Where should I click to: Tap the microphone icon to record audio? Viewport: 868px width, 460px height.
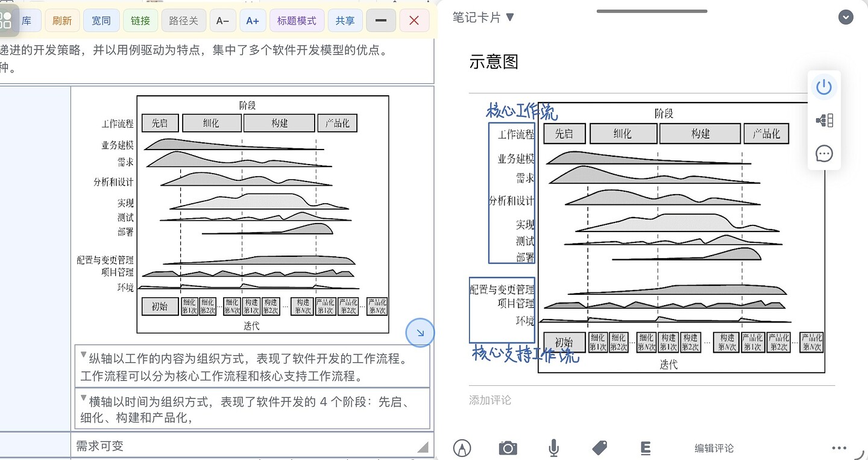[x=553, y=448]
